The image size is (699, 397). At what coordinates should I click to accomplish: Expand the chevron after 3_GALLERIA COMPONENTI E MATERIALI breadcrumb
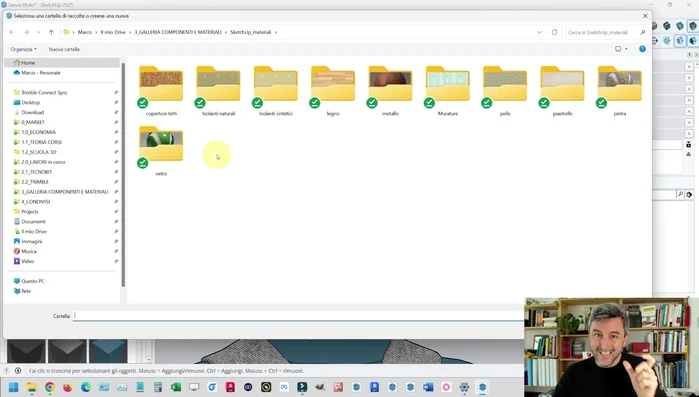click(226, 32)
